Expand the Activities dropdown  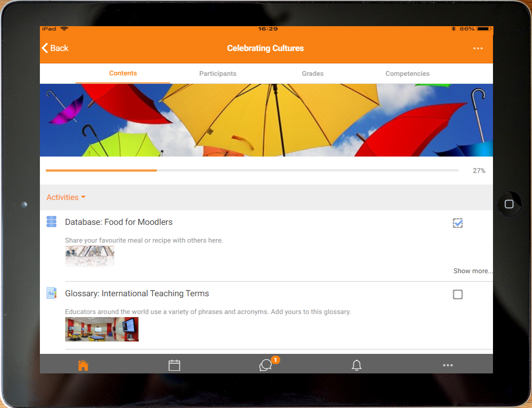(66, 197)
